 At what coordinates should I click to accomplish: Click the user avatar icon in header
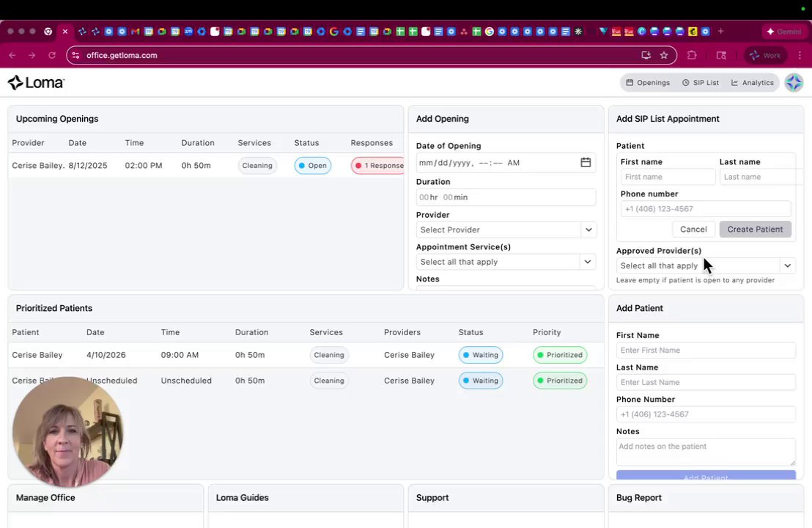[794, 83]
